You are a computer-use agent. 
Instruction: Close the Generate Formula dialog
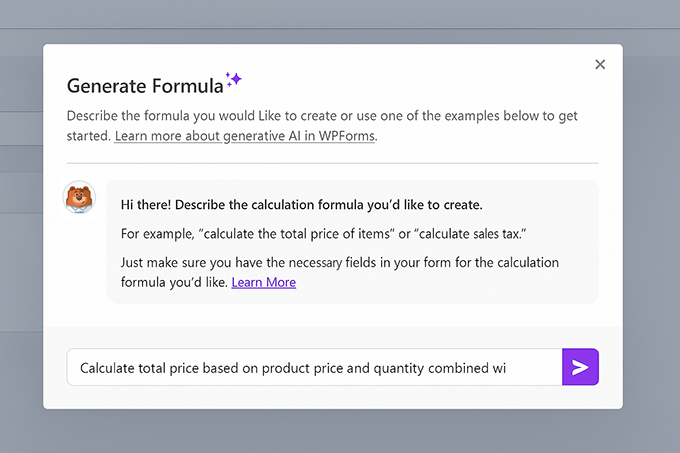coord(600,65)
